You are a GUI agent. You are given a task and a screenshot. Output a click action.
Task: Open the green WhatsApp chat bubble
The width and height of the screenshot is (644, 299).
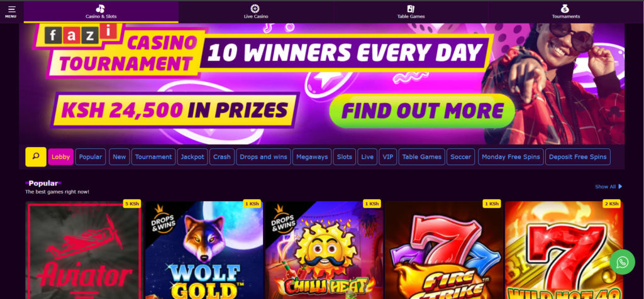pos(622,262)
